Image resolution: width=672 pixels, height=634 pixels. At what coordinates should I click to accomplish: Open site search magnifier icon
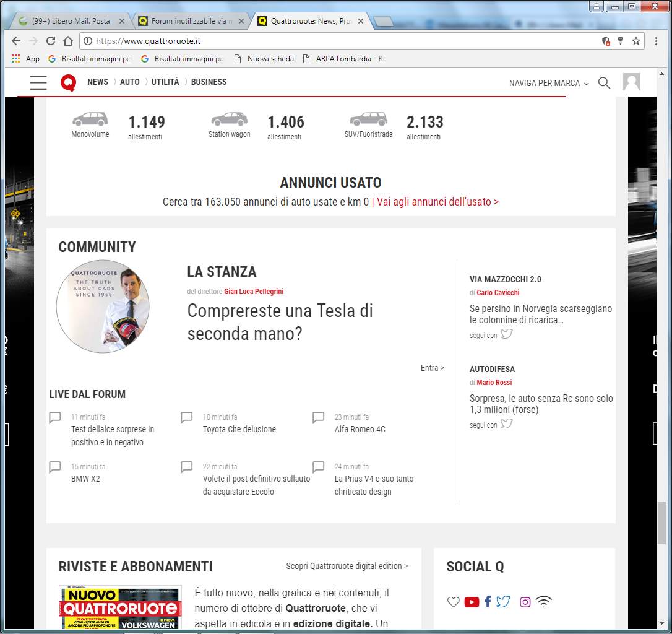click(605, 83)
